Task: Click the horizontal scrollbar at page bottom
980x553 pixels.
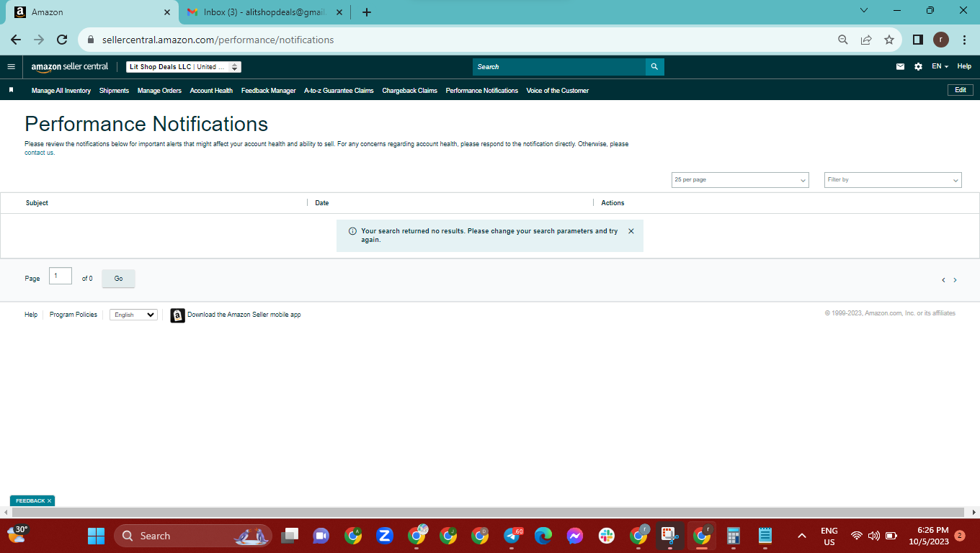Action: point(489,512)
